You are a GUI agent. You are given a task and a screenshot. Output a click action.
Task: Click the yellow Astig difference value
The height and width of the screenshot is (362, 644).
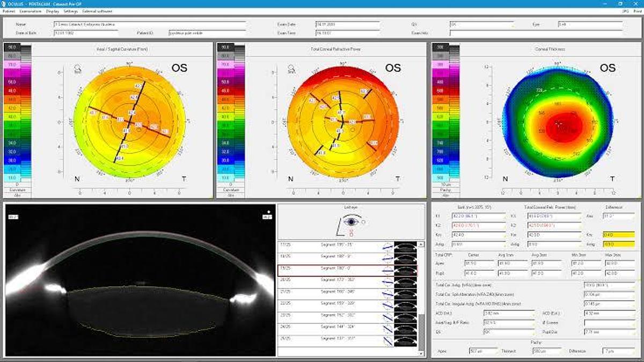[618, 244]
